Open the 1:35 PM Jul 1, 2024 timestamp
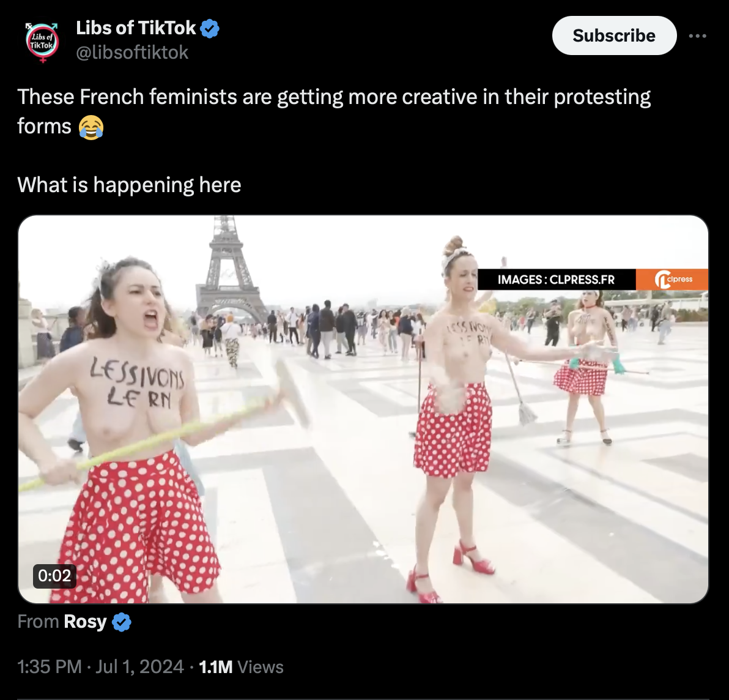The height and width of the screenshot is (700, 729). pyautogui.click(x=100, y=666)
